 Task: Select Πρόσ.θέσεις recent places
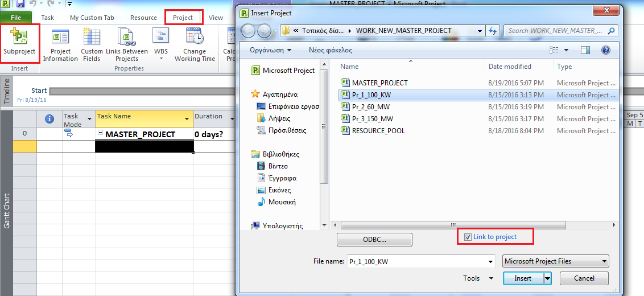[x=282, y=130]
